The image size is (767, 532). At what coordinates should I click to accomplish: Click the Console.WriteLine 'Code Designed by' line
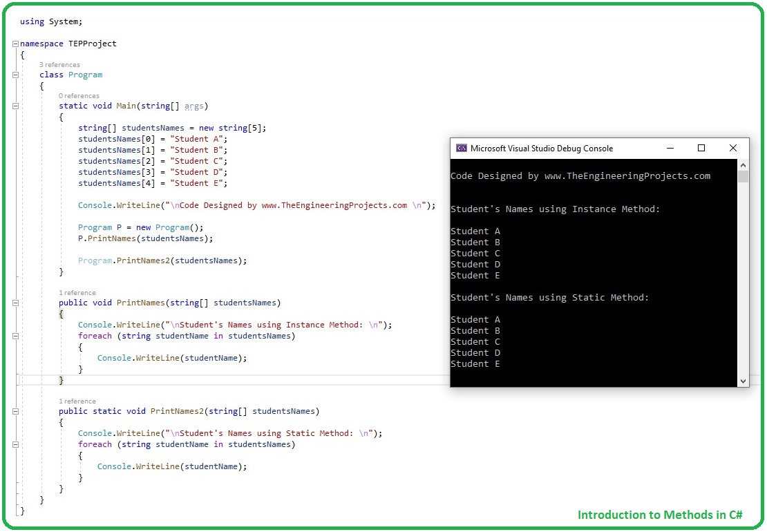coord(257,205)
